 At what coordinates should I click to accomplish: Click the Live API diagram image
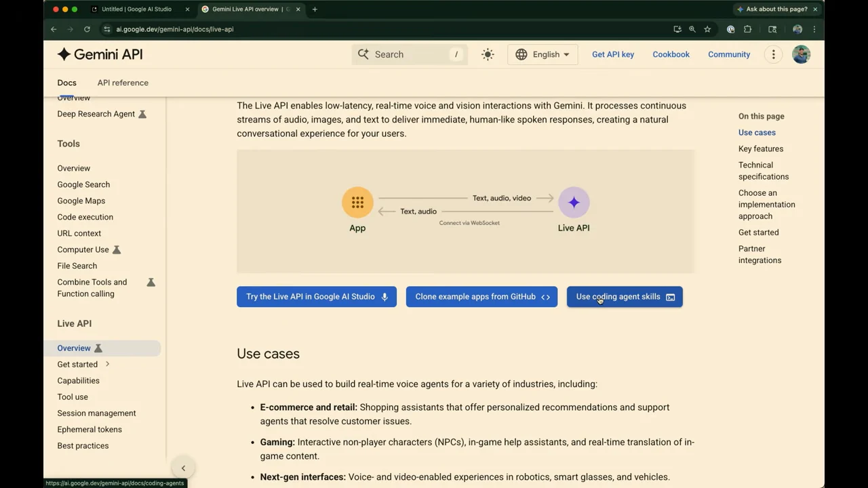point(465,211)
